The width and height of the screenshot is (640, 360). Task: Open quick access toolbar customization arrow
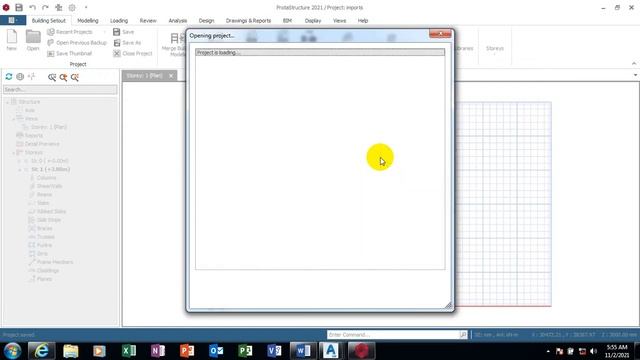[86, 7]
